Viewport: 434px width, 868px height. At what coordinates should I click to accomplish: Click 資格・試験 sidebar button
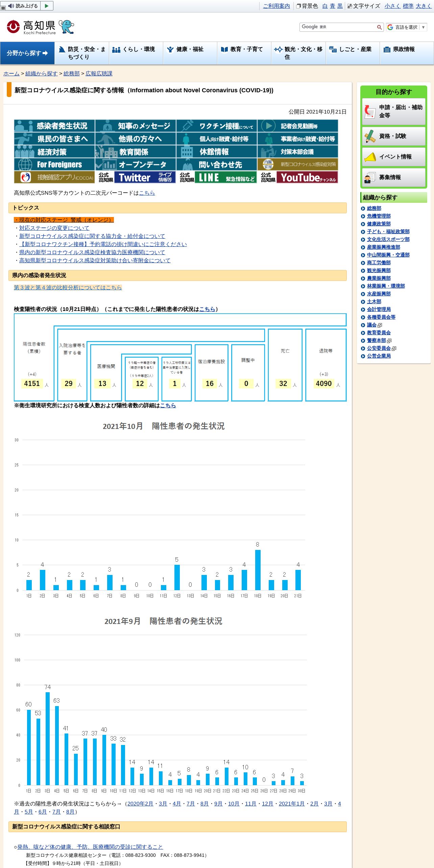[394, 136]
